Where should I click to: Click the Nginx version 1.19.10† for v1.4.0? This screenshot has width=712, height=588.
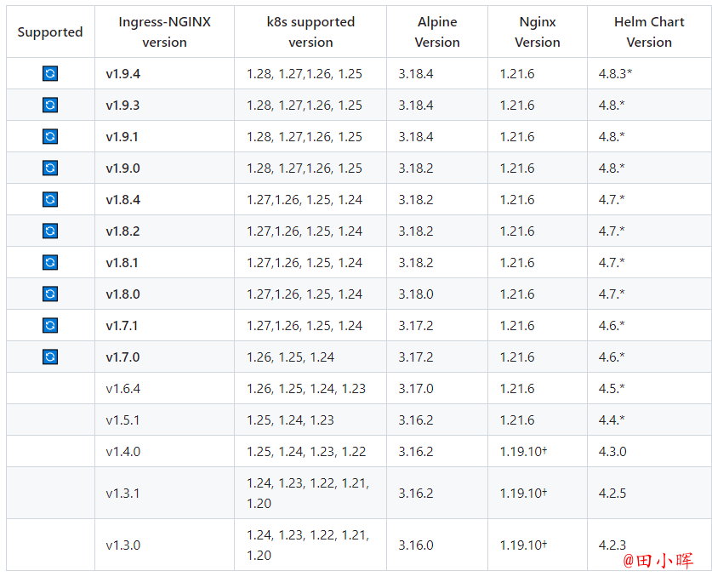pos(523,451)
